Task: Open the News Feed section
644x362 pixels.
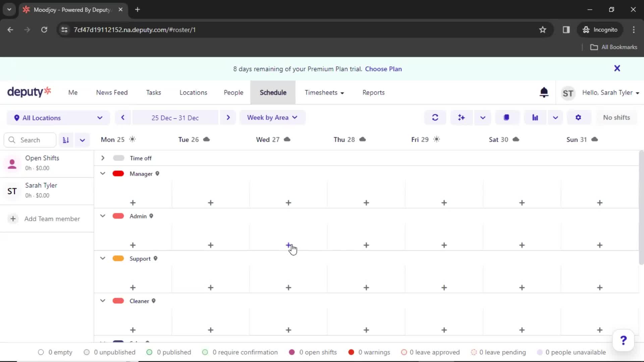Action: (112, 93)
